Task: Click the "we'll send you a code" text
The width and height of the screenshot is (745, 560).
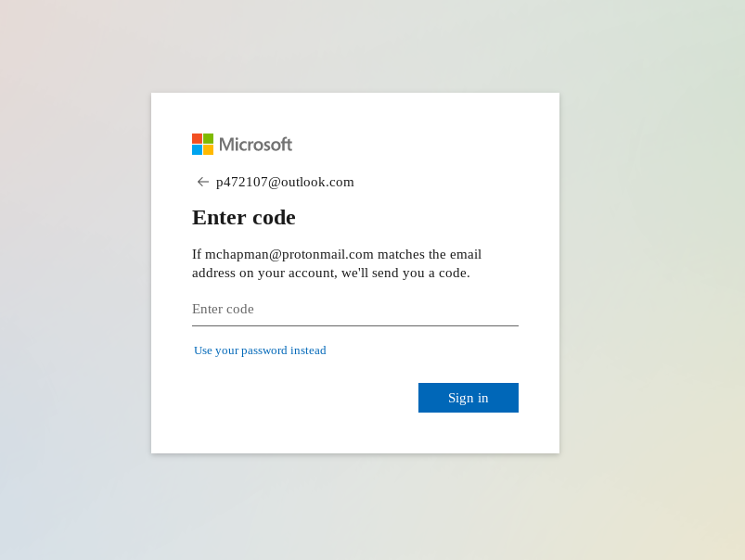Action: [405, 274]
